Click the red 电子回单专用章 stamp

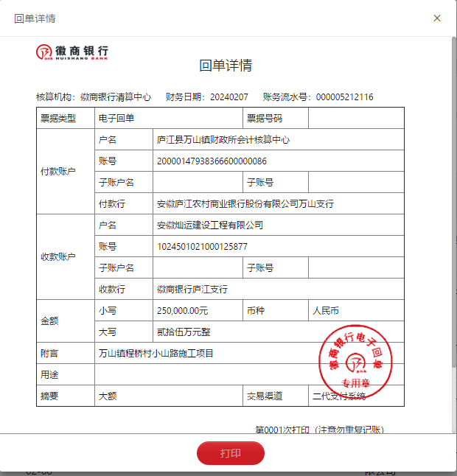pos(355,359)
